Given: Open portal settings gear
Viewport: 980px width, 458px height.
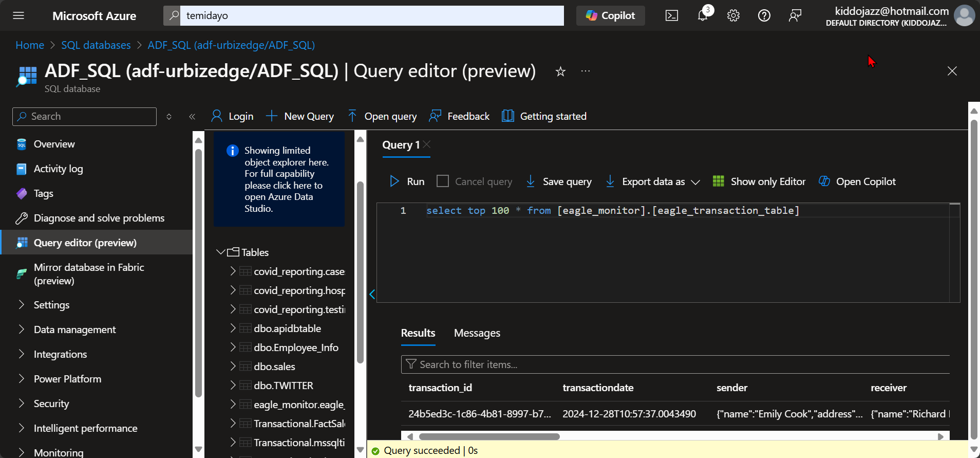Looking at the screenshot, I should click(733, 15).
